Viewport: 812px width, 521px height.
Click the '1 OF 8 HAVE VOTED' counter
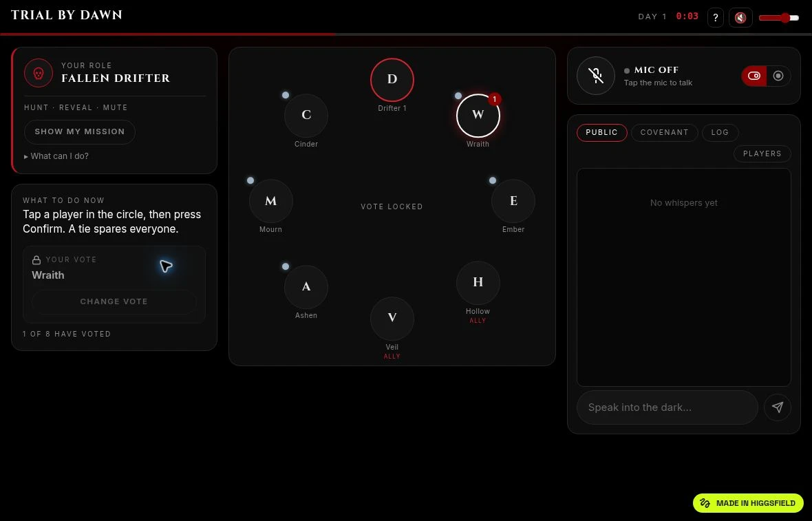(67, 334)
